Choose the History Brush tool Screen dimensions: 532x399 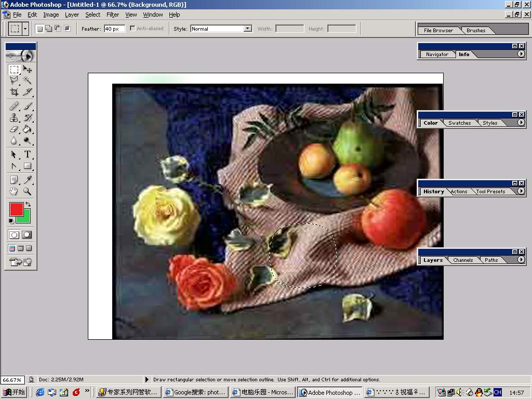28,118
